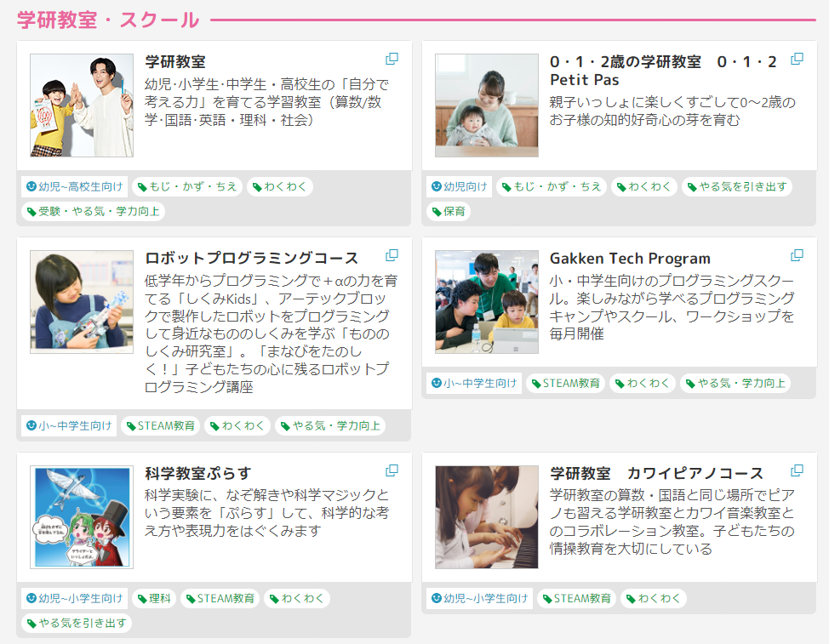Open external link icon for Gakken Tech Program
The image size is (829, 644).
(797, 255)
